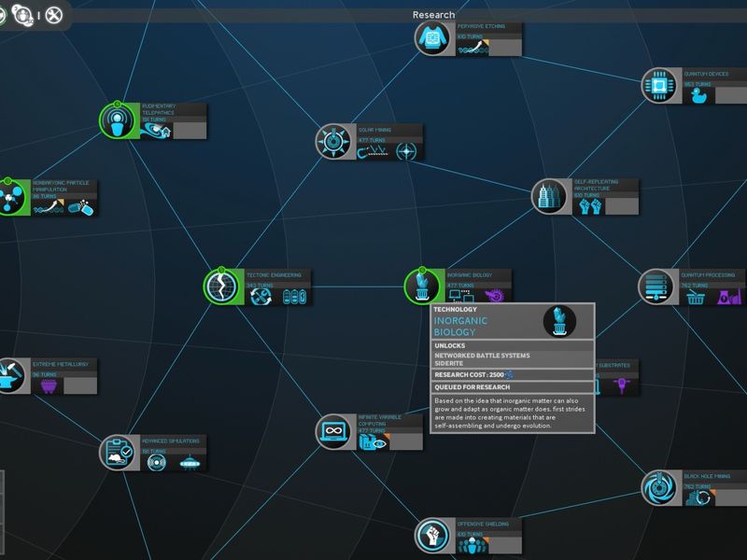Image resolution: width=747 pixels, height=560 pixels.
Task: Pick the Black Hole Mining swirl icon
Action: click(x=659, y=488)
